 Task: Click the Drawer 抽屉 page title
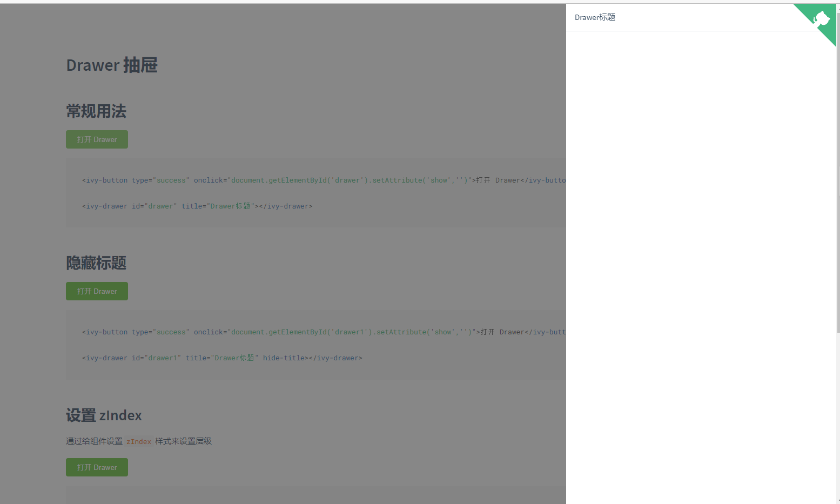(x=111, y=65)
